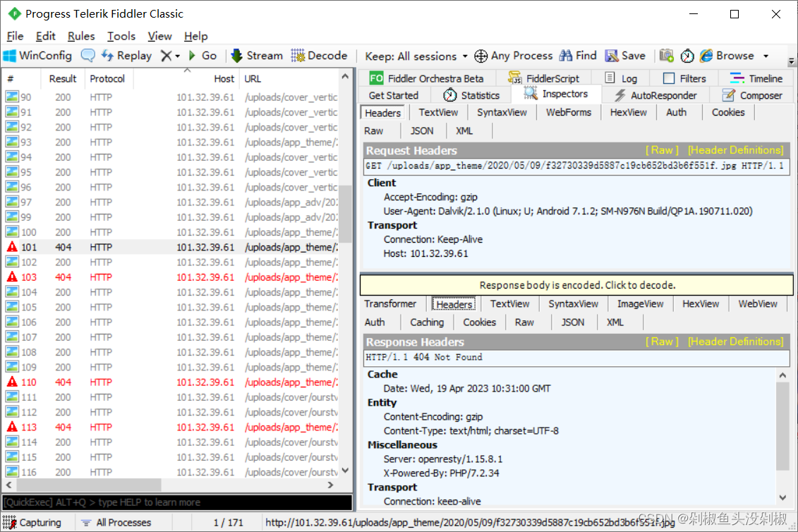This screenshot has width=798, height=532.
Task: Select session 113 warning icon
Action: coord(12,427)
